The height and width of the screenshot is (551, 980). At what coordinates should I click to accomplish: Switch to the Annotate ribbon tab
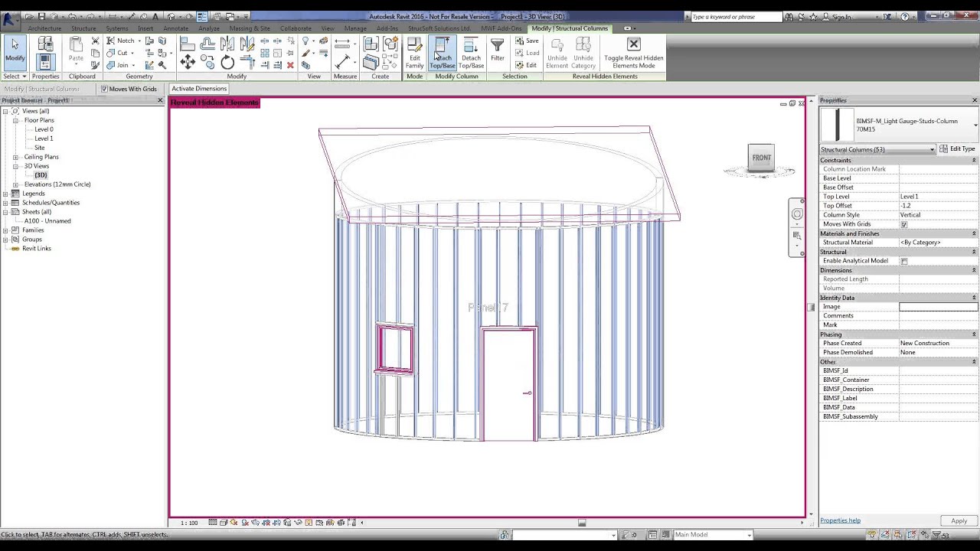(x=175, y=28)
